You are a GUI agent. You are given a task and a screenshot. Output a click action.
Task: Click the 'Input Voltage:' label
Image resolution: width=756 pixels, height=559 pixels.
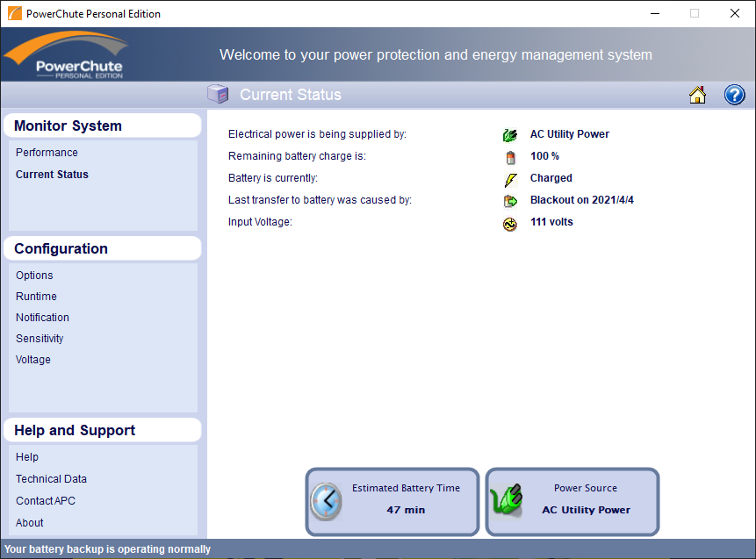pos(260,222)
